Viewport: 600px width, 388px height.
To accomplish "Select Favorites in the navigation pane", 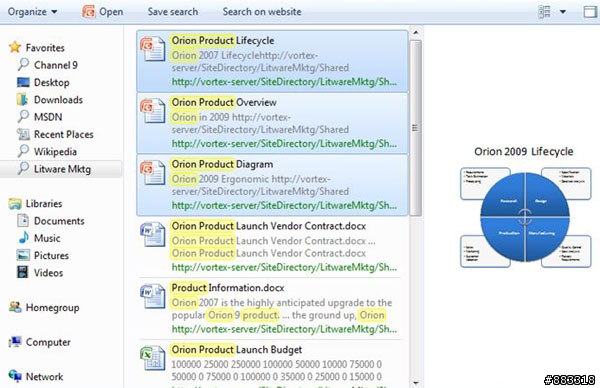I will coord(45,48).
